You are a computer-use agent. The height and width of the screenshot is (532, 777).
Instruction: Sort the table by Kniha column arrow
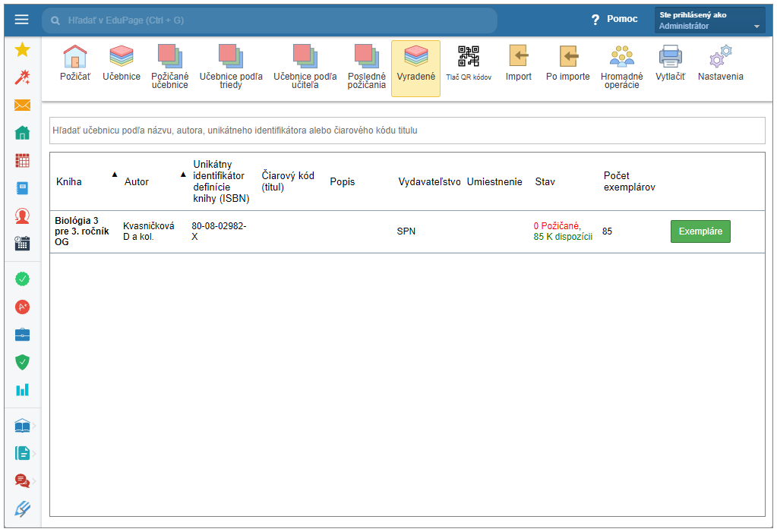(x=115, y=175)
